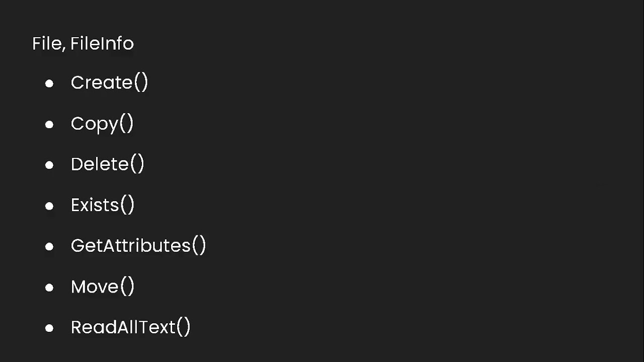Click the bullet dot beside Move()
The image size is (644, 362).
tap(49, 287)
